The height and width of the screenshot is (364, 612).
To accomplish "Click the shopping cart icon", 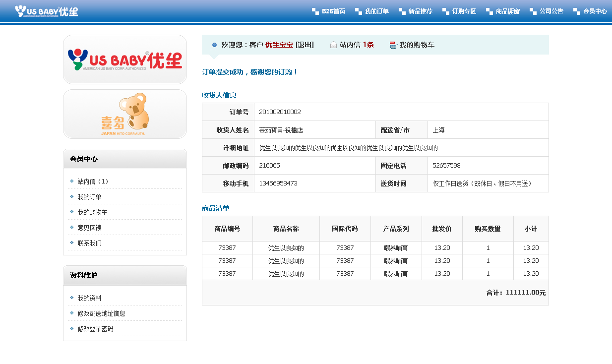I will coord(393,45).
